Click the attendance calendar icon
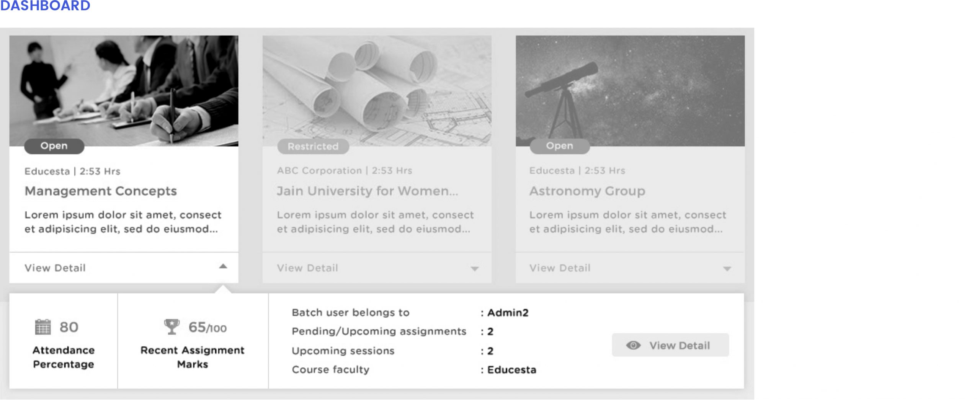 [42, 327]
